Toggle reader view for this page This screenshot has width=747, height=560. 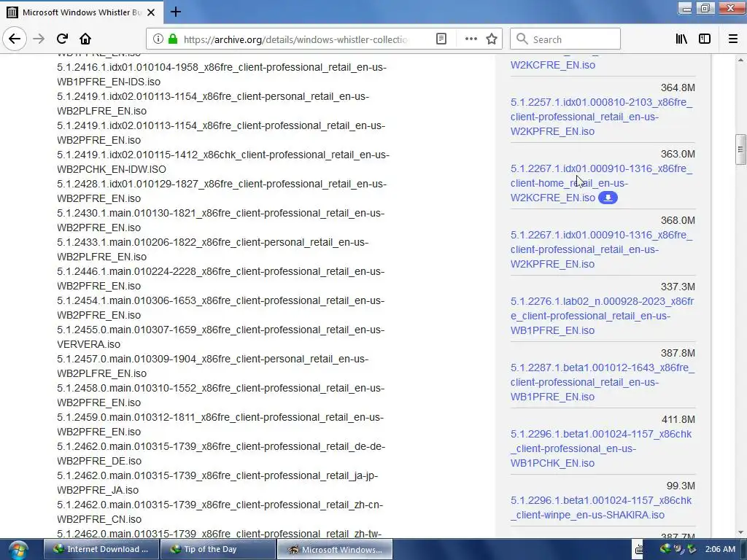tap(441, 39)
